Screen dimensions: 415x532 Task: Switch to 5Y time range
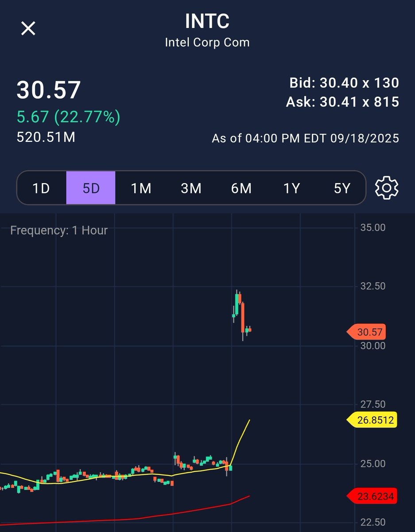pos(341,188)
